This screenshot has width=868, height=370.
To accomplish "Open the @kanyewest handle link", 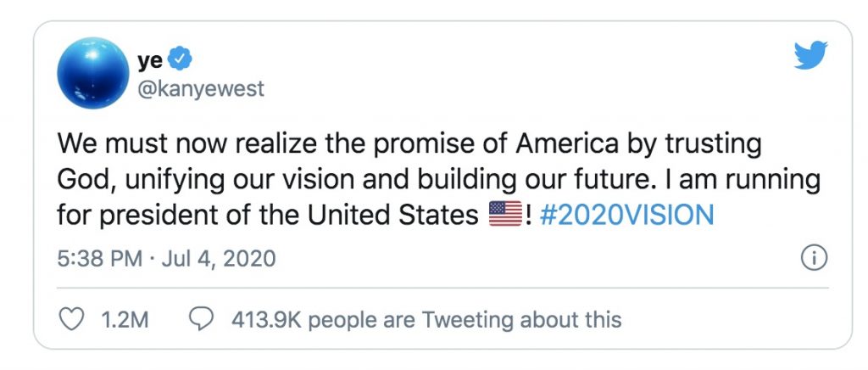I will (200, 88).
